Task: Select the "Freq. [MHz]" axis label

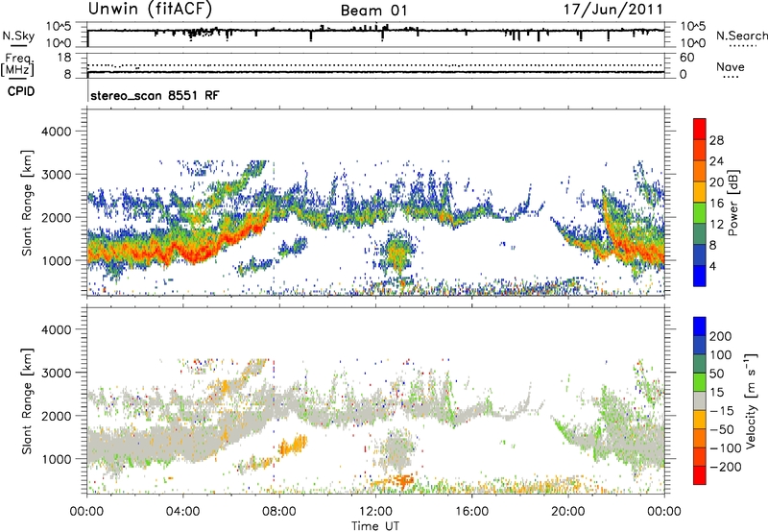Action: pyautogui.click(x=17, y=65)
